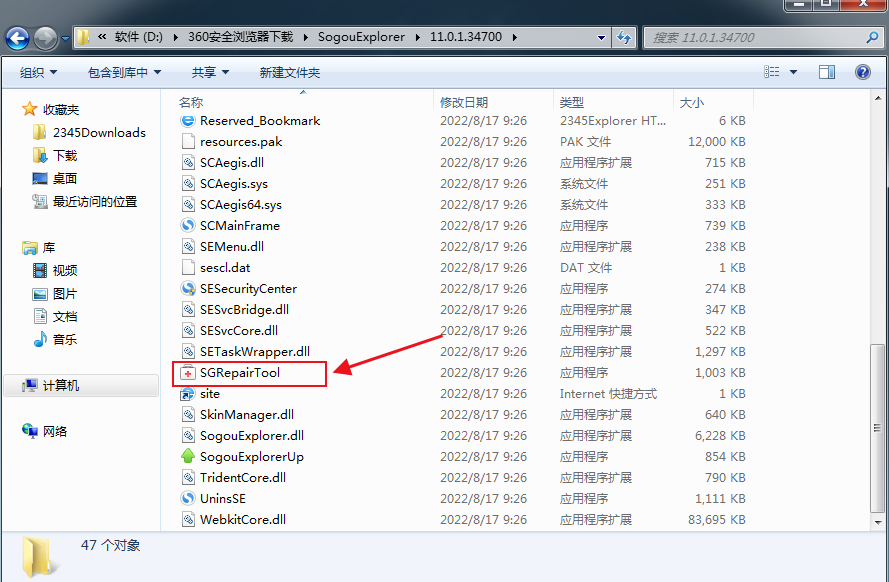
Task: Click the file list vertical scrollbar thumb
Action: [x=878, y=427]
